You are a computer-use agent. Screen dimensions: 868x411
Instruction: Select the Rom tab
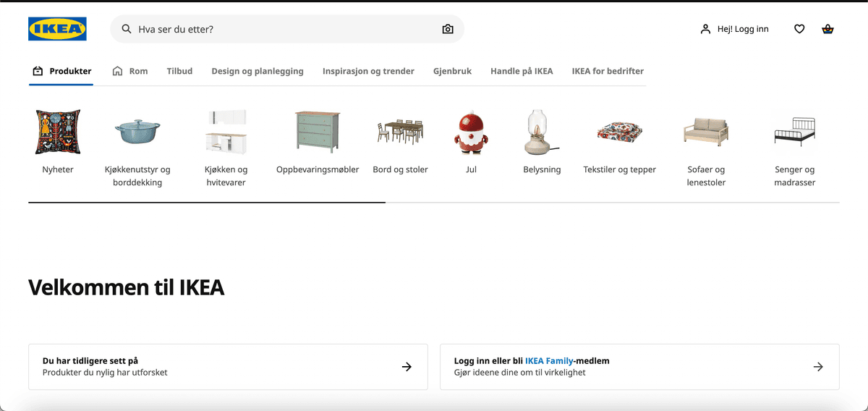tap(130, 71)
